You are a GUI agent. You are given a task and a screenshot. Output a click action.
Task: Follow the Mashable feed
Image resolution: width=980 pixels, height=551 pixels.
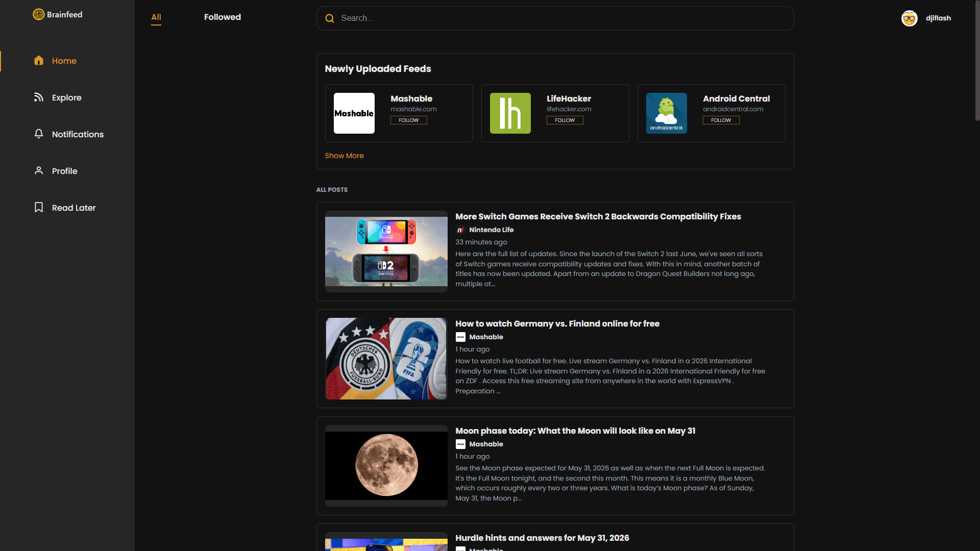click(409, 120)
